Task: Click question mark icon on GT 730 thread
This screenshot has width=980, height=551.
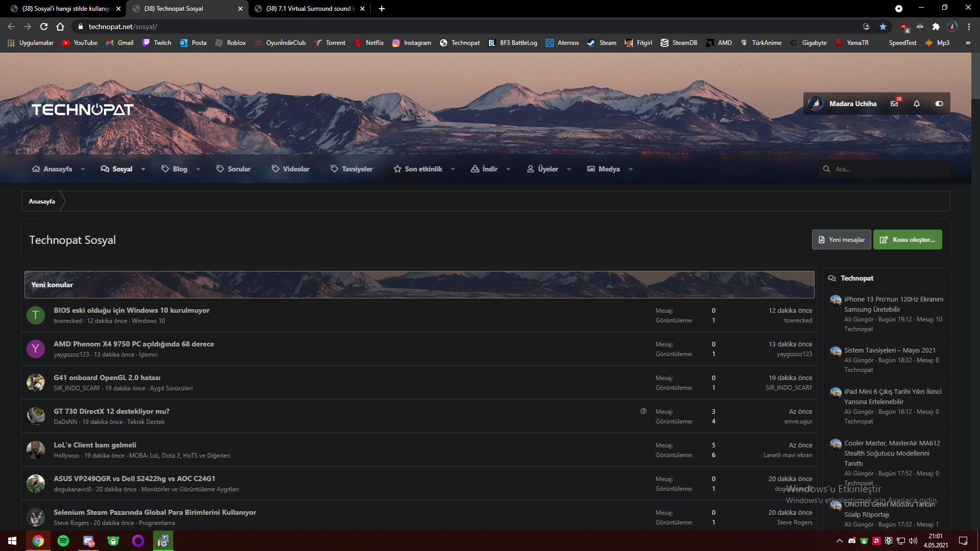Action: tap(644, 411)
